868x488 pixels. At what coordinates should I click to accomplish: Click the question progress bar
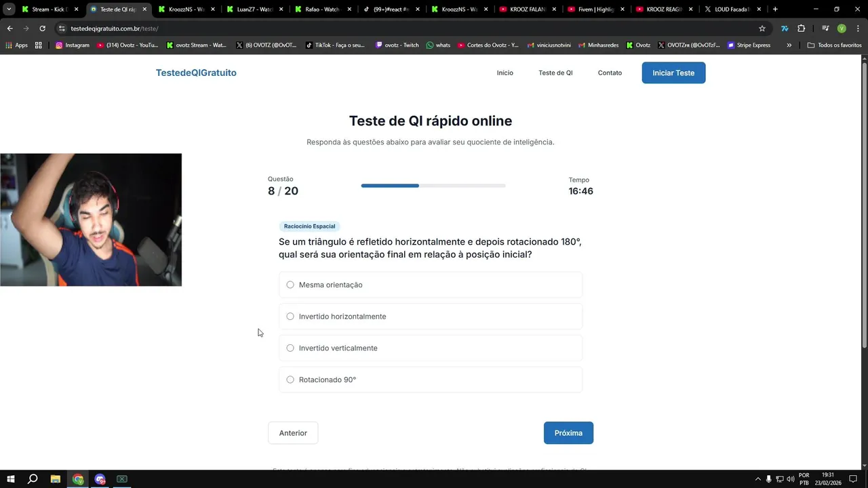click(433, 186)
